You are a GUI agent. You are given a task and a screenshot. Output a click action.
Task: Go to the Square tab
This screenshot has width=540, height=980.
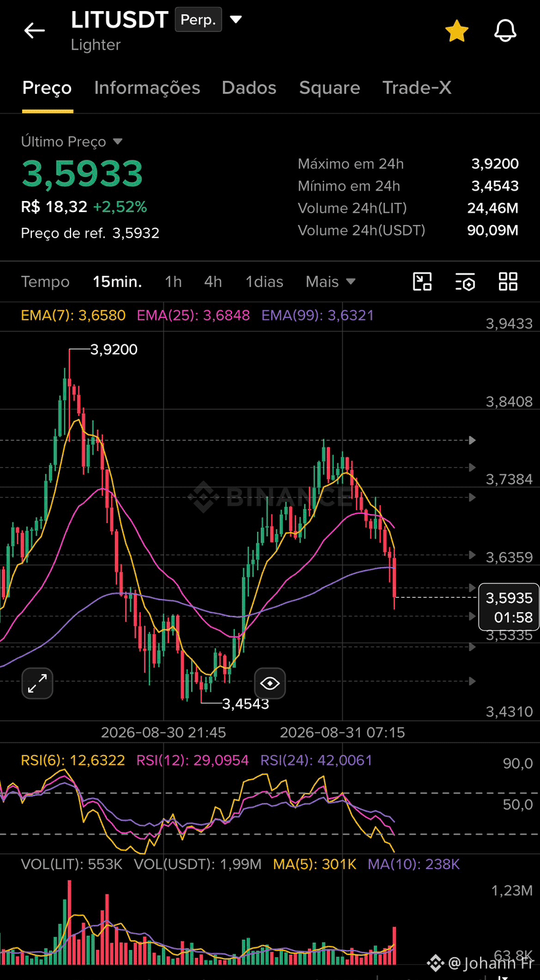(x=329, y=87)
